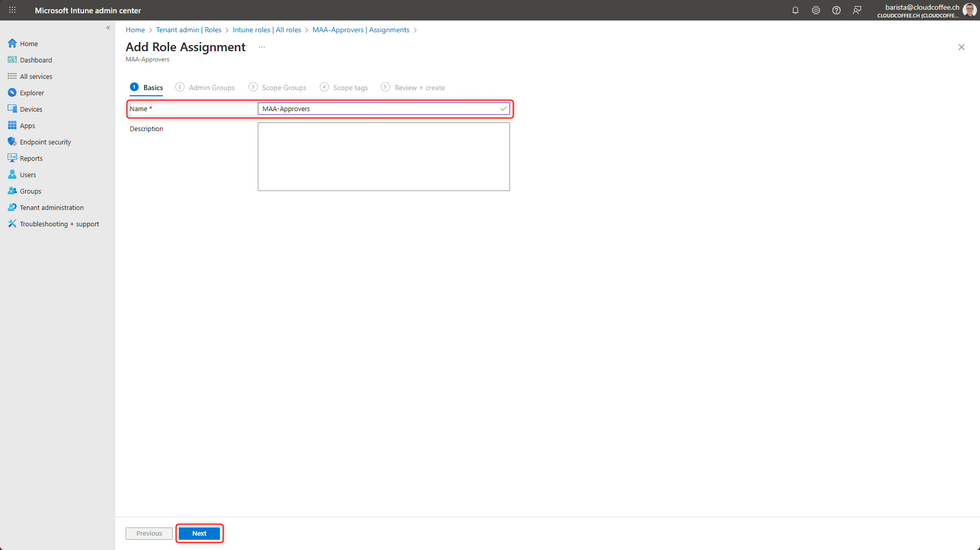Screen dimensions: 980x550
Task: Open the ellipsis menu beside Add Role Assignment
Action: point(262,47)
